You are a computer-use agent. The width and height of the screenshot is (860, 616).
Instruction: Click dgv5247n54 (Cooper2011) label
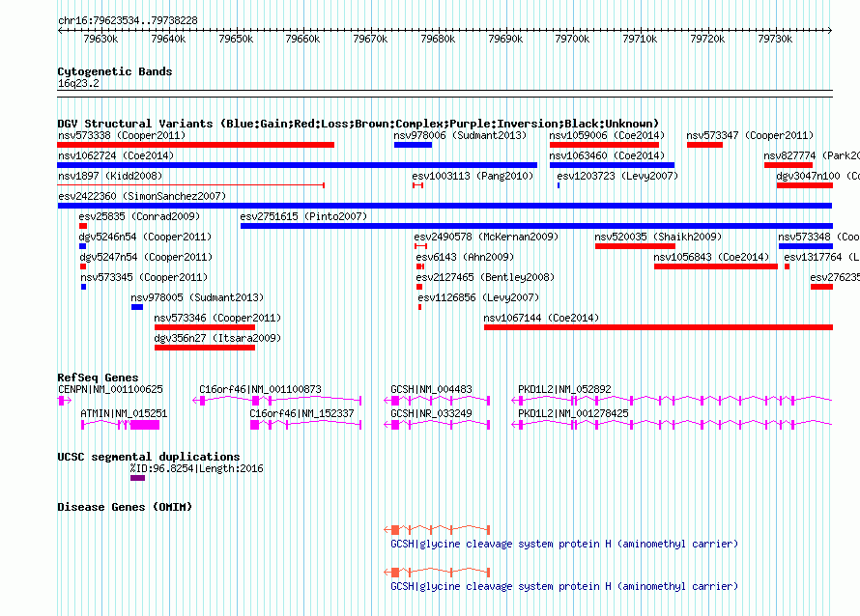tap(146, 257)
